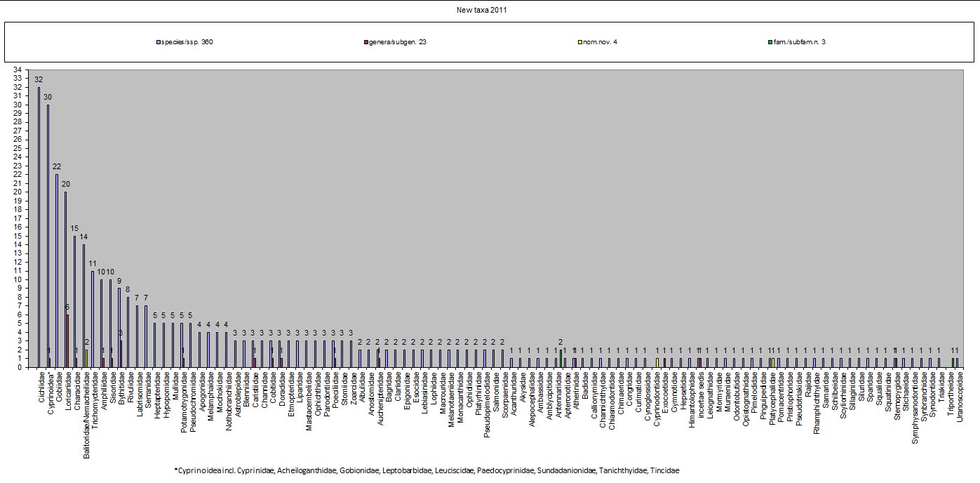Click the value 34 on the y-axis
This screenshot has height=483, width=980.
(x=15, y=70)
